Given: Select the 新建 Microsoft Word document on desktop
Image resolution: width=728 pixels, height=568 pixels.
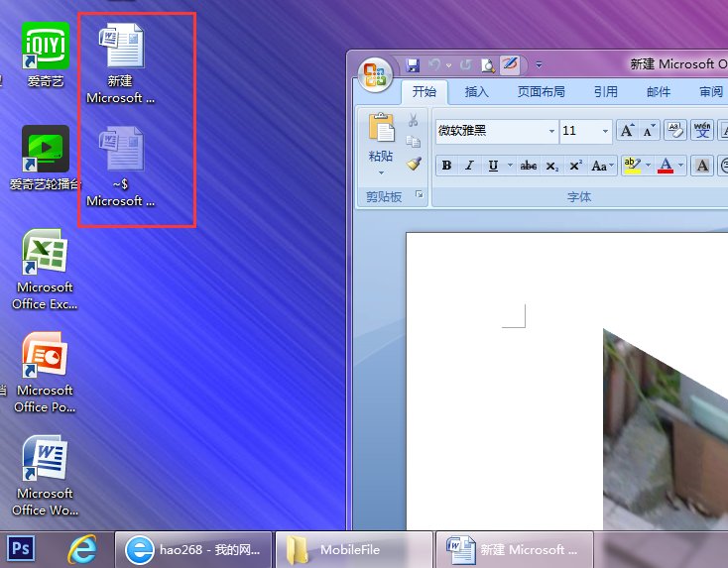Looking at the screenshot, I should [121, 63].
